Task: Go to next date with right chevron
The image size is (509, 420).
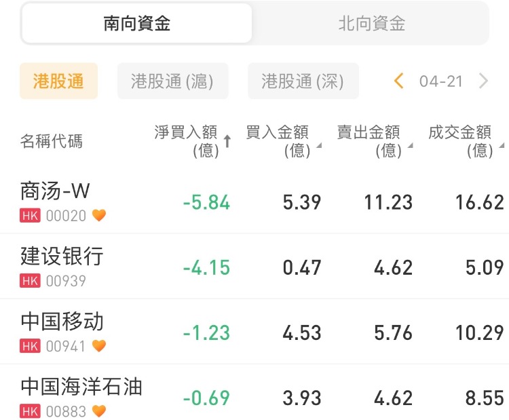Action: point(483,81)
